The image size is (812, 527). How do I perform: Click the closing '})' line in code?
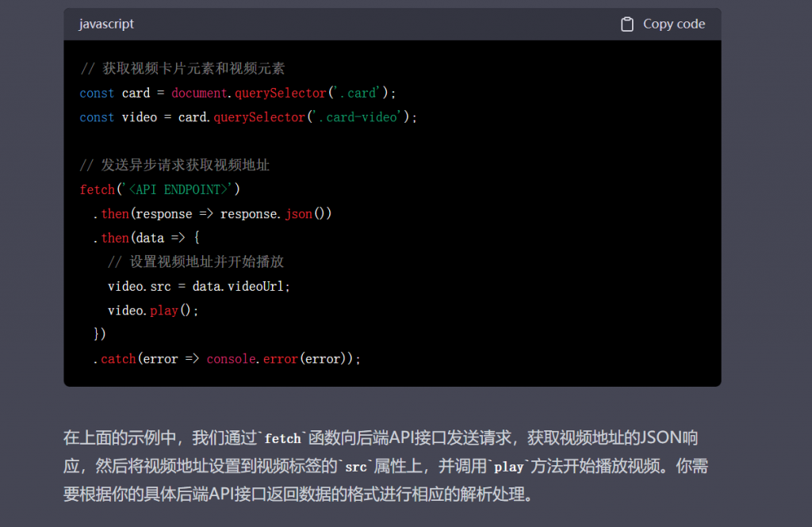(x=99, y=334)
